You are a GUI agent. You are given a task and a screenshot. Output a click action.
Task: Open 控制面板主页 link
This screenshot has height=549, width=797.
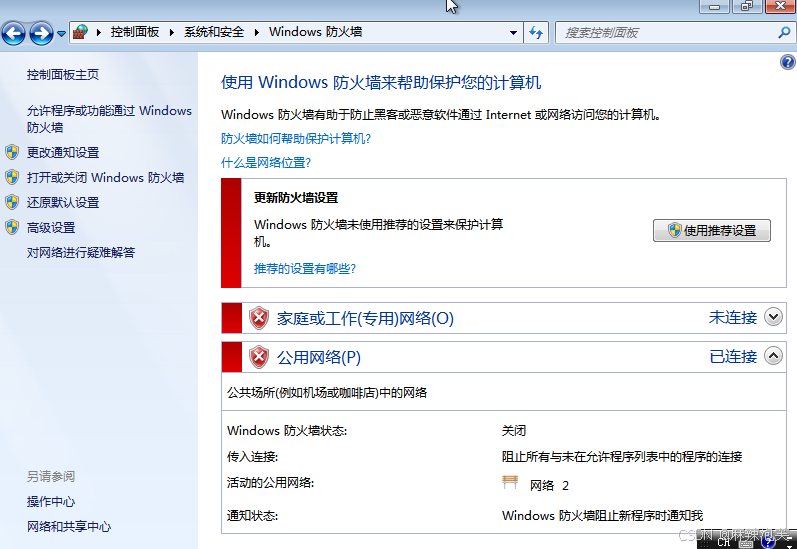(x=63, y=75)
